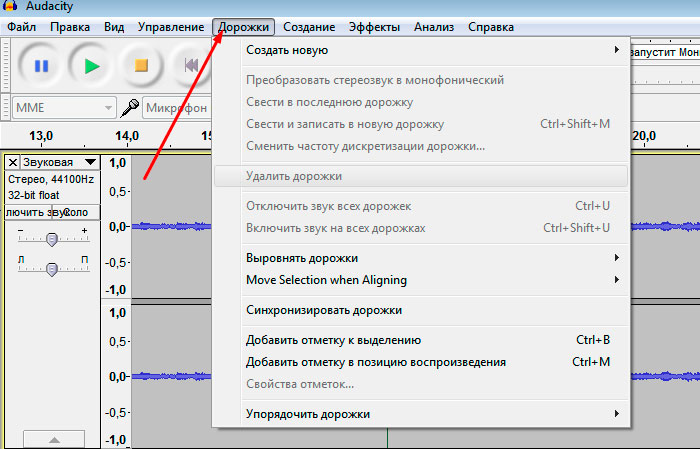Toggle the Соло button on the track
Viewport: 700px width, 449px height.
coord(76,212)
